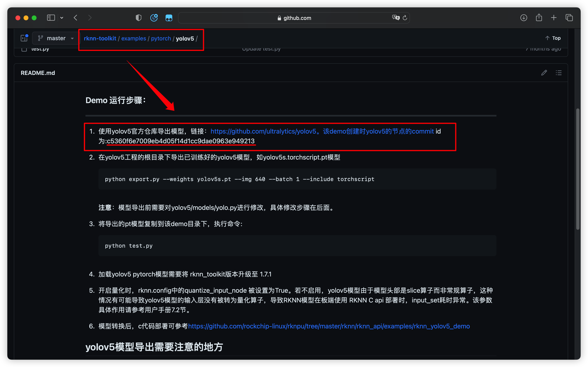
Task: Open README outline list icon
Action: pyautogui.click(x=559, y=73)
